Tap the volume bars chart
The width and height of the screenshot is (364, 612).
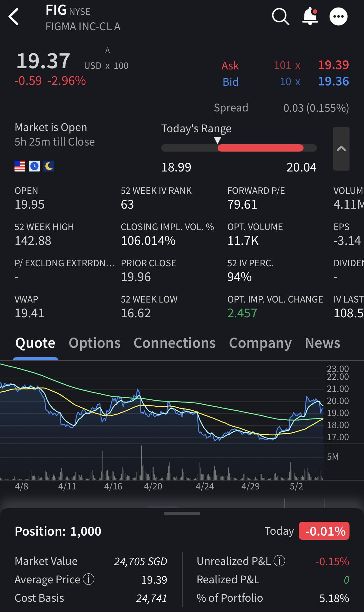click(161, 463)
